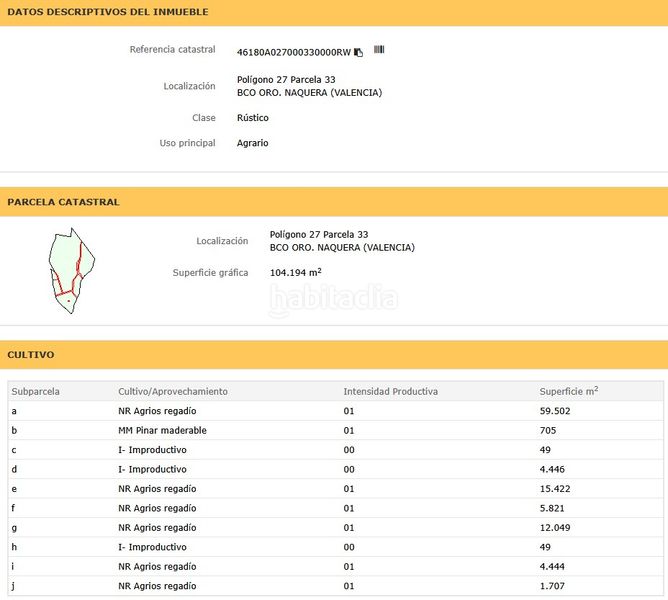The height and width of the screenshot is (600, 668).
Task: Select the reference text 46180A027000330000RW
Action: tap(294, 52)
